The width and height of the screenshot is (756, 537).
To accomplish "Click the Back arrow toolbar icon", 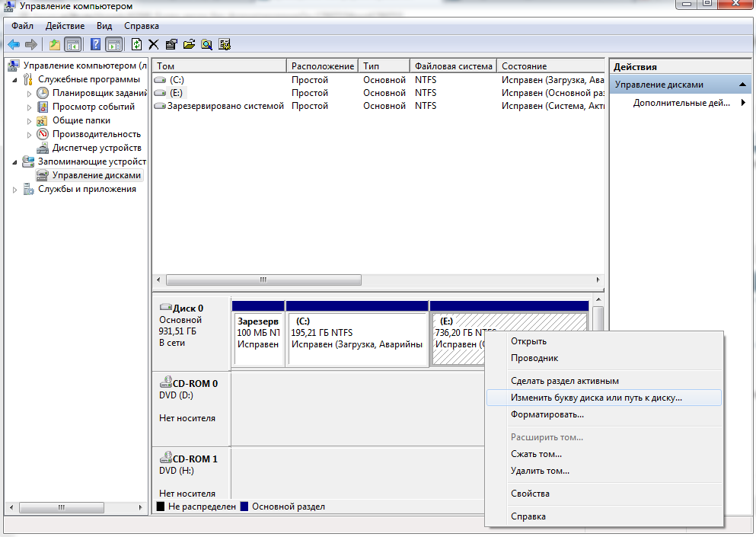I will coord(14,45).
